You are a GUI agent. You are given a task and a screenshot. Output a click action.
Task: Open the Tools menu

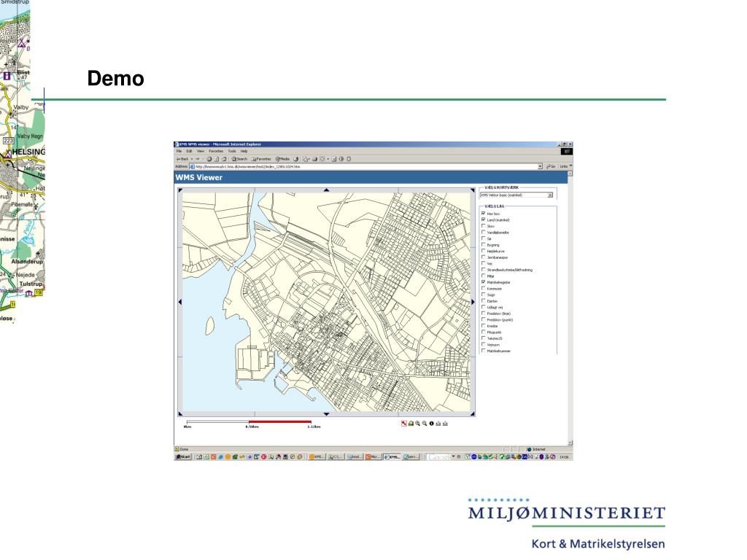(232, 151)
